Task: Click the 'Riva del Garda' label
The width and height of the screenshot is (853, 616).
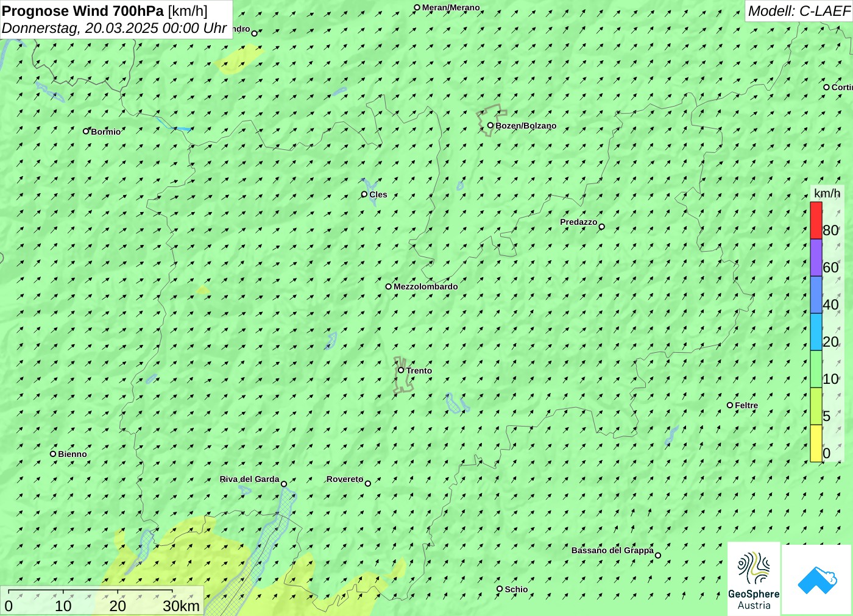Action: (249, 479)
